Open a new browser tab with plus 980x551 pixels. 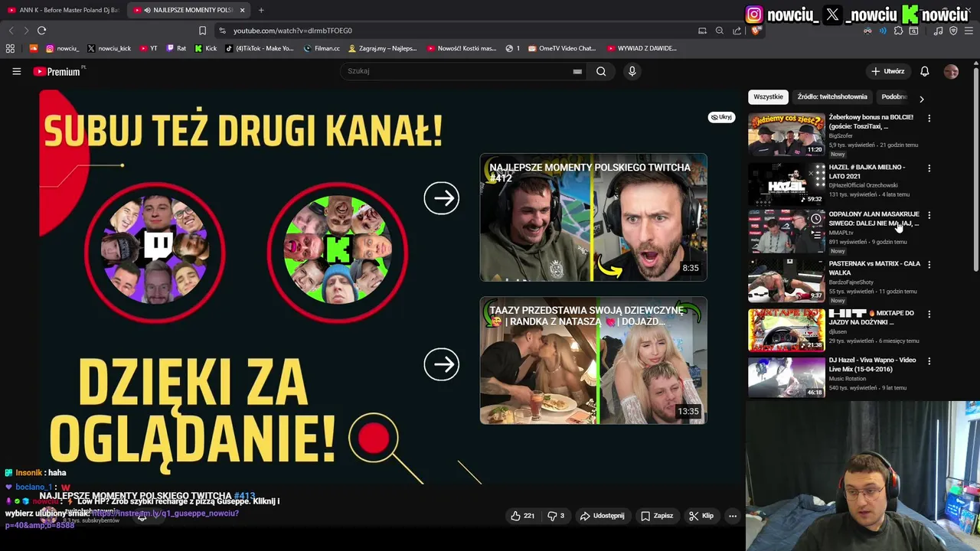(261, 10)
